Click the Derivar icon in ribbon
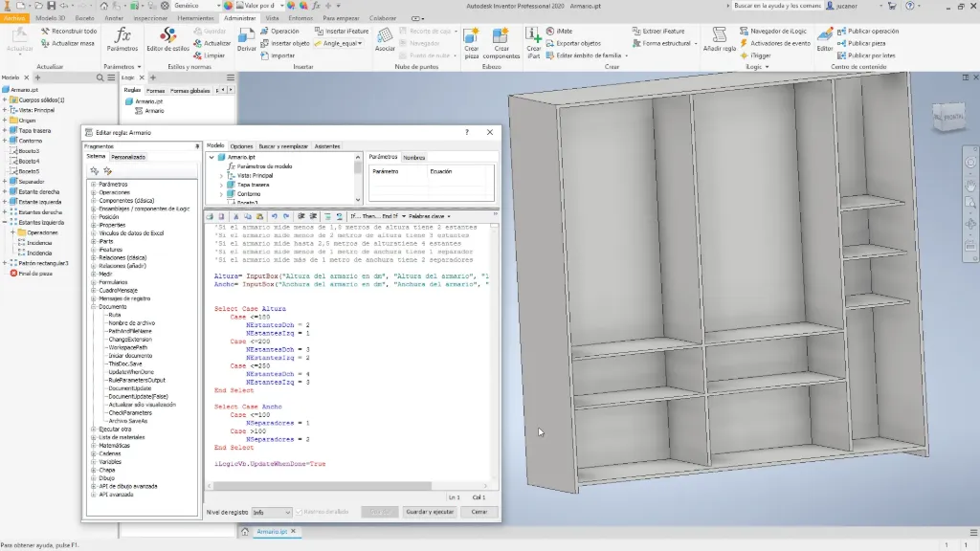The width and height of the screenshot is (980, 551). tap(246, 40)
